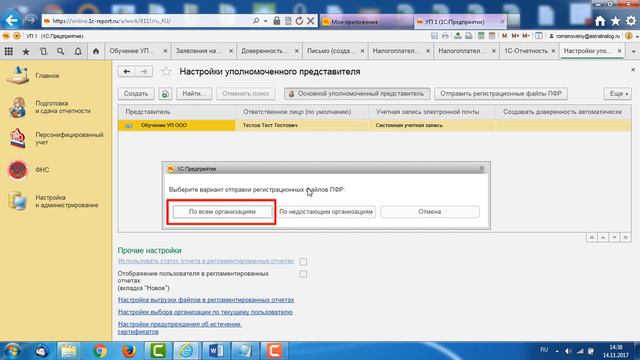Open Microsoft Word from taskbar
The image size is (640, 360).
point(216,351)
